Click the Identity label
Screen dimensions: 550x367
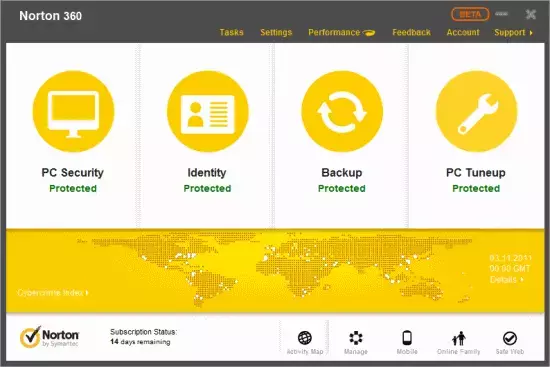pos(207,173)
